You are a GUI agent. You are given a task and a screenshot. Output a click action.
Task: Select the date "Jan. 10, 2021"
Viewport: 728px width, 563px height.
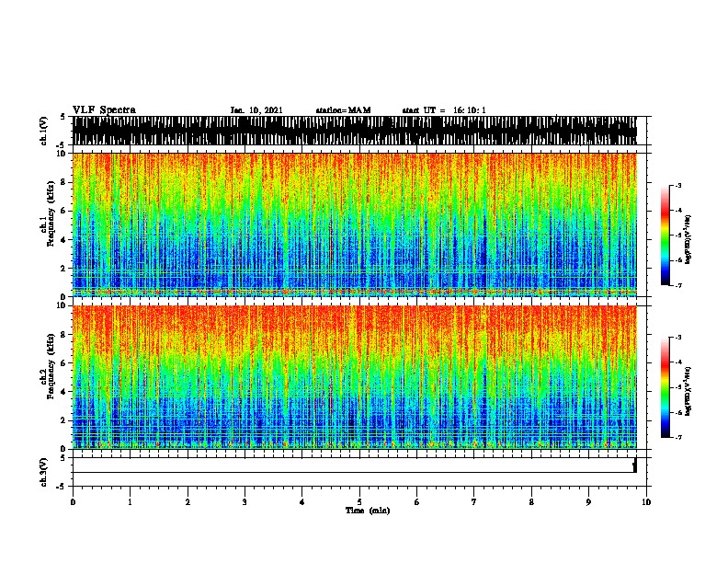256,110
